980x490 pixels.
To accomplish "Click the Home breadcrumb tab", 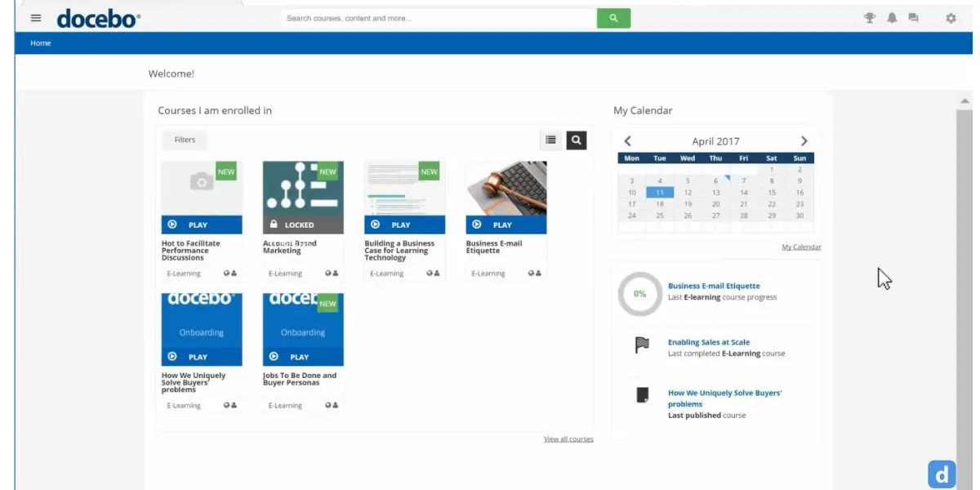I will [41, 43].
